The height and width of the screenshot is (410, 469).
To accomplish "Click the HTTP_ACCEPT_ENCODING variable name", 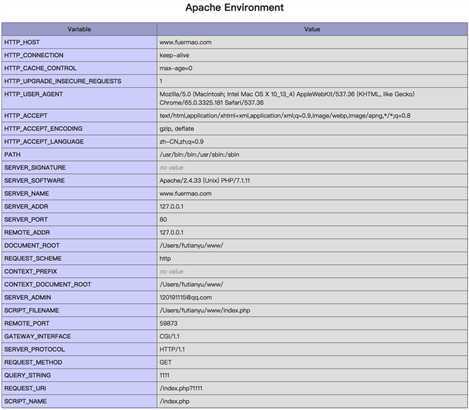I will [43, 129].
